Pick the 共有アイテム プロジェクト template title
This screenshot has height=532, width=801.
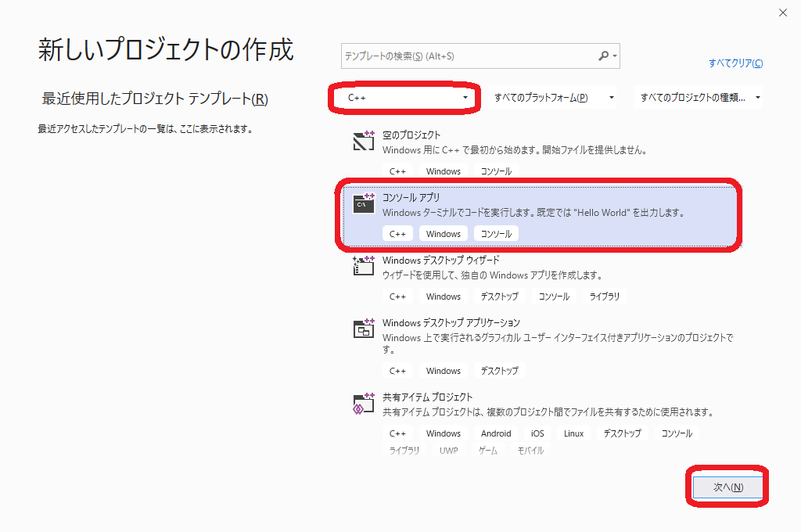(x=427, y=397)
